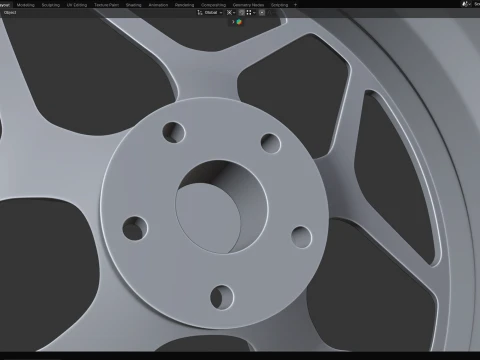The height and width of the screenshot is (360, 480).
Task: Open the UV Editing workspace tab
Action: point(77,5)
